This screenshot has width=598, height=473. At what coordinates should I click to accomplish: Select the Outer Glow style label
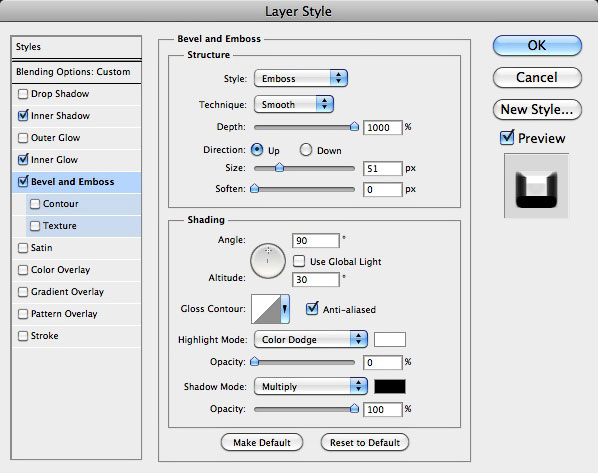55,138
